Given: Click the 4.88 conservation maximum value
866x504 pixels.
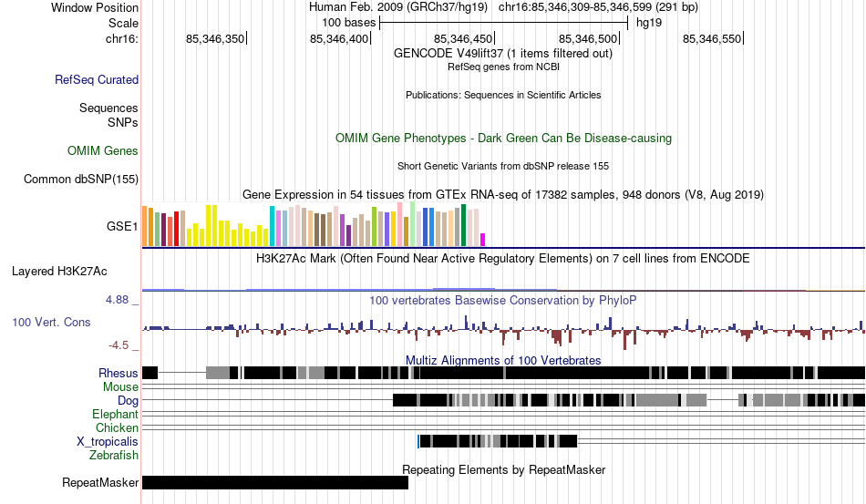Looking at the screenshot, I should click(117, 300).
